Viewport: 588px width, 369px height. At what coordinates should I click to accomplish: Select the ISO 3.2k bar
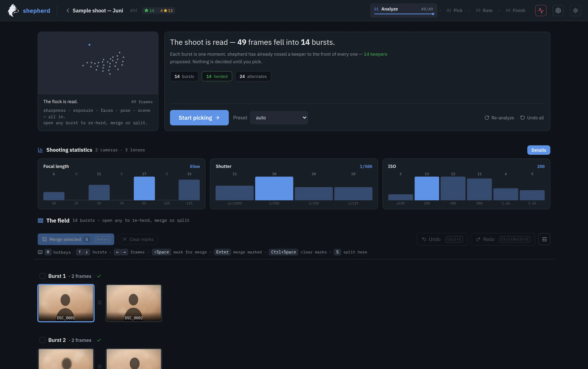pos(532,195)
